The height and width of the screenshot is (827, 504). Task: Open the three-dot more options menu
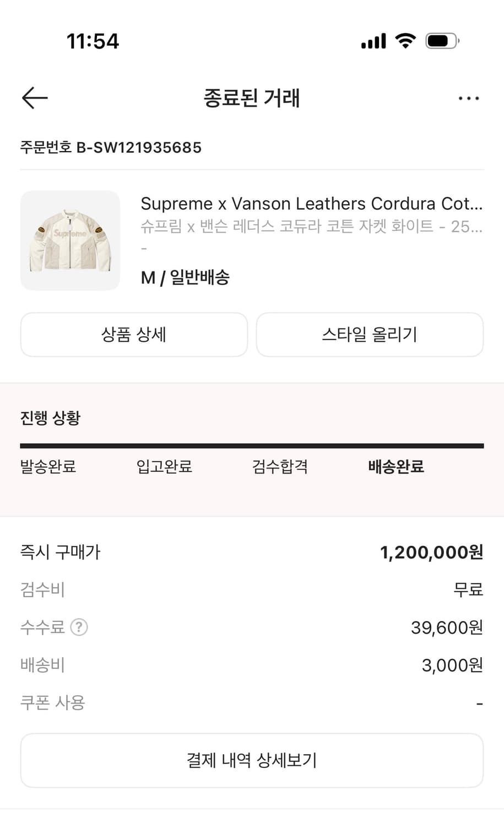pos(468,99)
